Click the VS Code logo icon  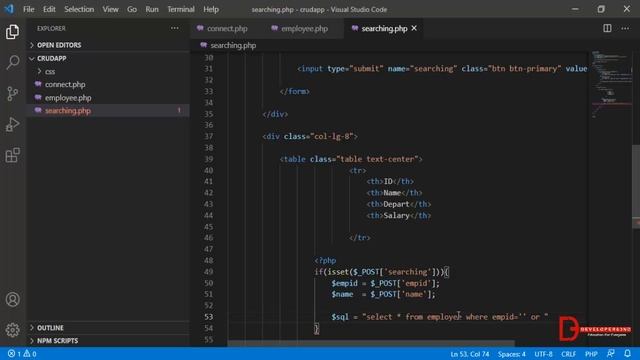point(9,9)
